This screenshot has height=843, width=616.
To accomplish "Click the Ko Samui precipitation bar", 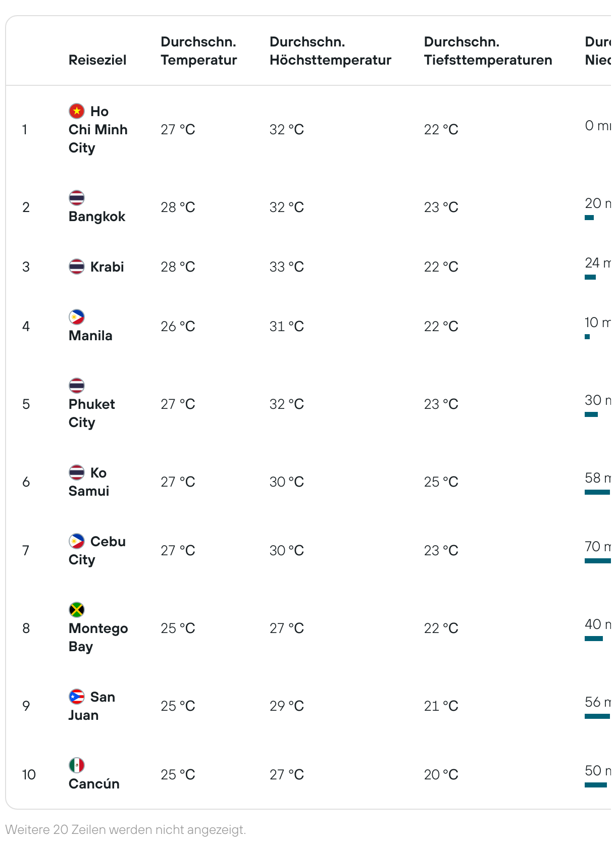I will coord(598,492).
